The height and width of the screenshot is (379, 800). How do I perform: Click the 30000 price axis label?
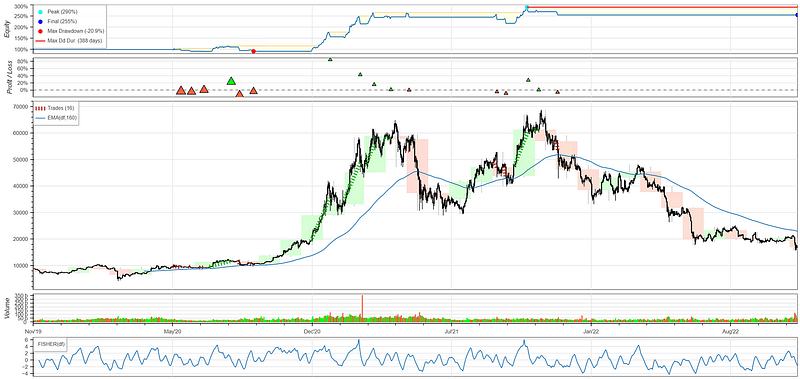pos(20,213)
